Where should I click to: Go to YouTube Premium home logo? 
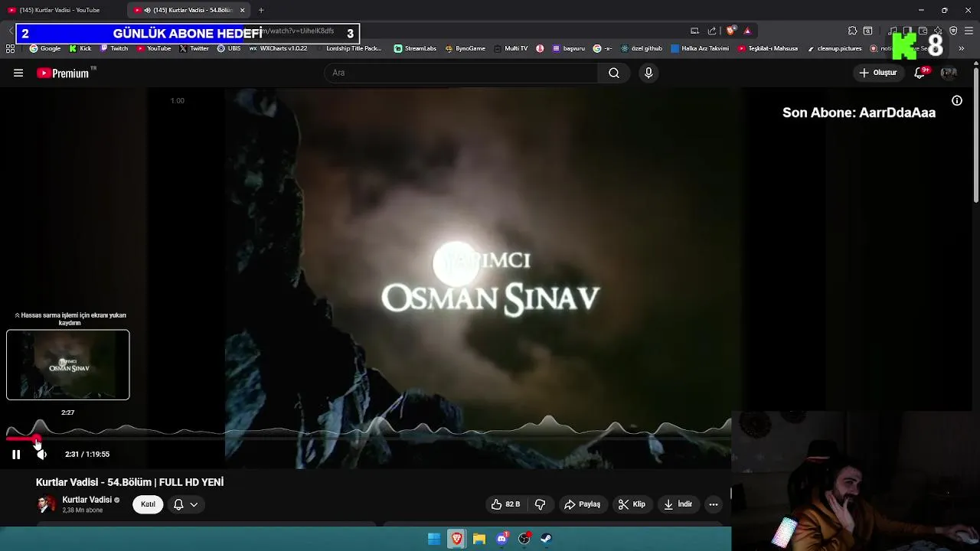coord(67,73)
